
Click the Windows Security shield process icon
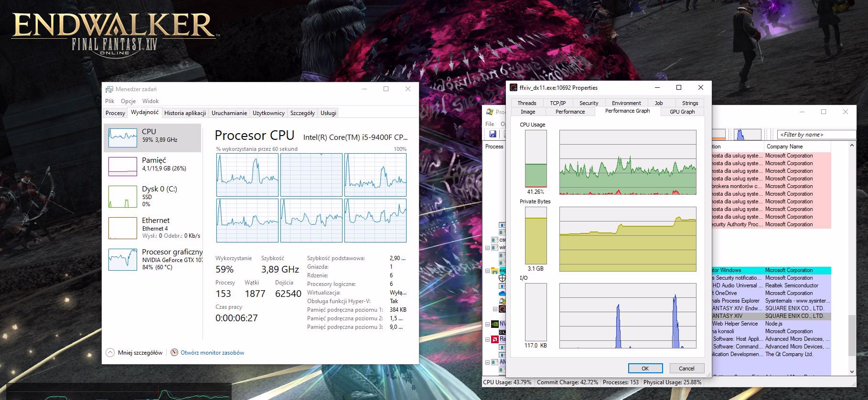502,278
